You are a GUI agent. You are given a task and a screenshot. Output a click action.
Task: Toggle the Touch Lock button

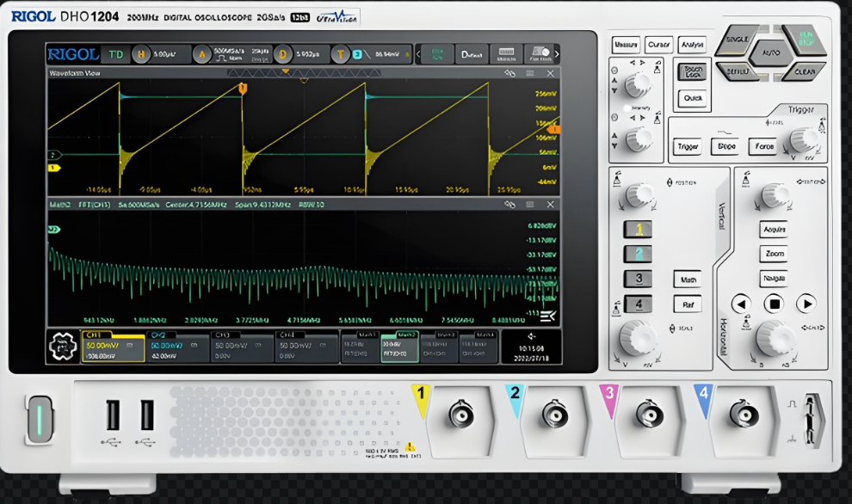[692, 71]
